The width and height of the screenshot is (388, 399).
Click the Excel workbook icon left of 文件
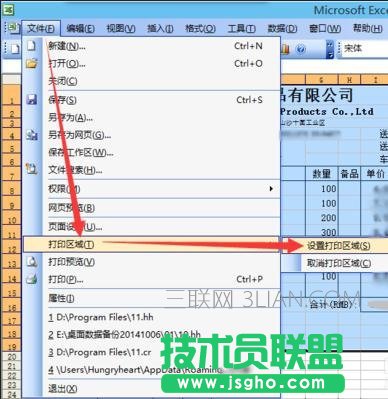[13, 28]
